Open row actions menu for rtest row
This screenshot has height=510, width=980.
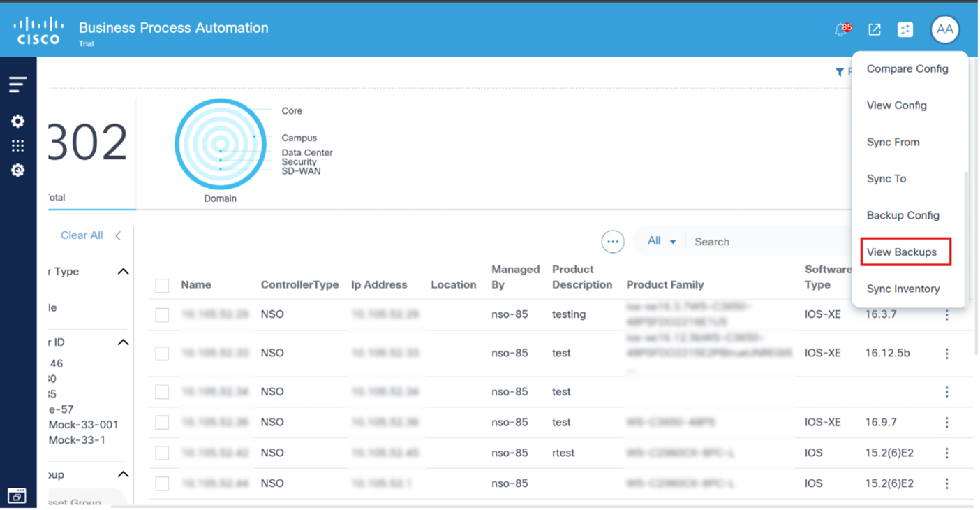pos(946,453)
